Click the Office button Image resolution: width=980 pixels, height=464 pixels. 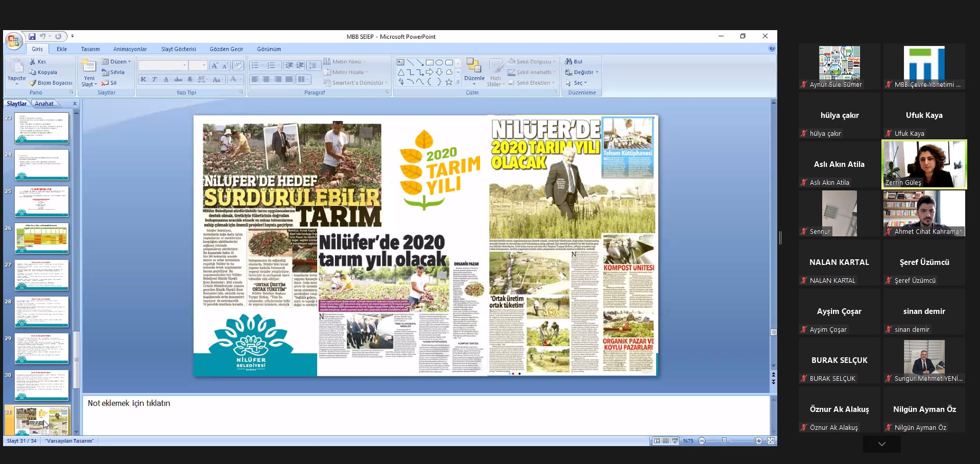point(14,41)
